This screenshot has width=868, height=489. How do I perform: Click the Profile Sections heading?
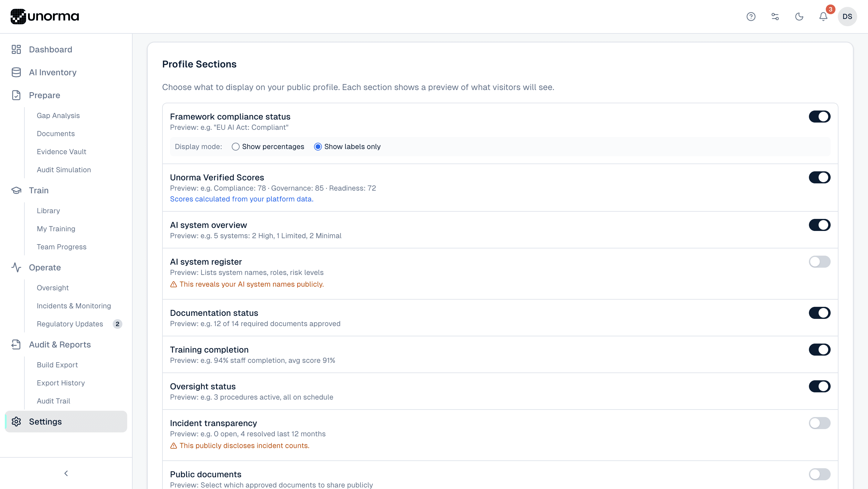(x=199, y=64)
